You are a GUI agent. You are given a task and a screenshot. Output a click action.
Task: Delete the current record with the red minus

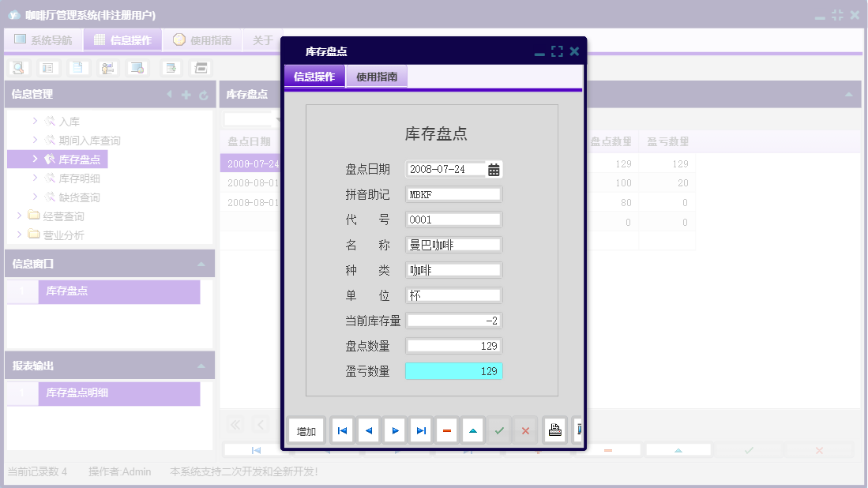tap(446, 430)
